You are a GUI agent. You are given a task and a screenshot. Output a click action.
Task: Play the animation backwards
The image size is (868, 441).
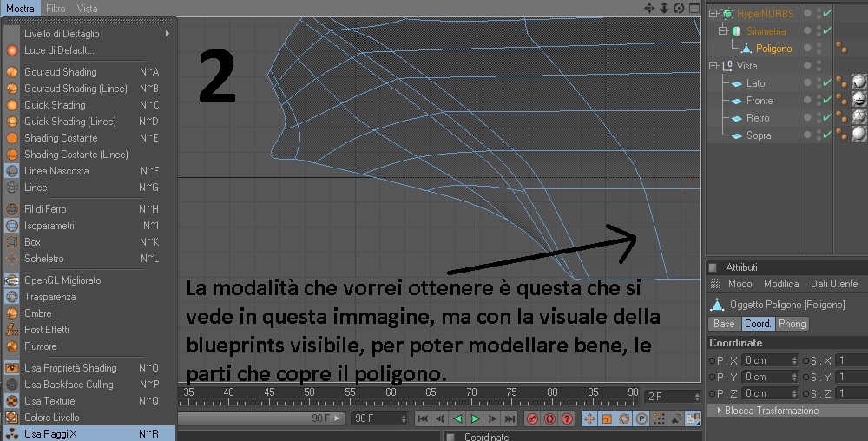(457, 418)
